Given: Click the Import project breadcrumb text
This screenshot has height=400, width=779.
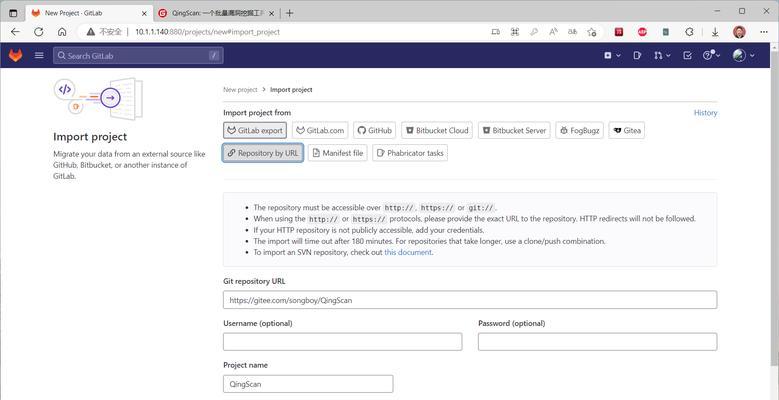Looking at the screenshot, I should pyautogui.click(x=291, y=90).
